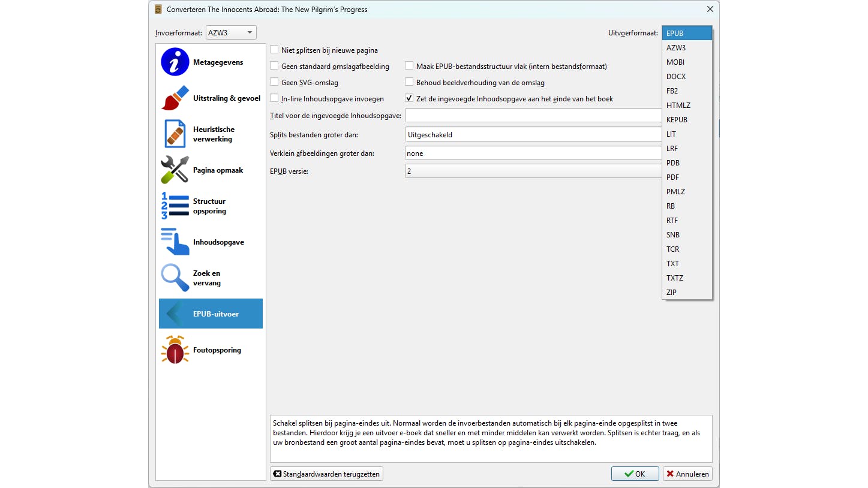The image size is (868, 488).
Task: Switch to Uitstraling & gevoel section
Action: [x=211, y=98]
